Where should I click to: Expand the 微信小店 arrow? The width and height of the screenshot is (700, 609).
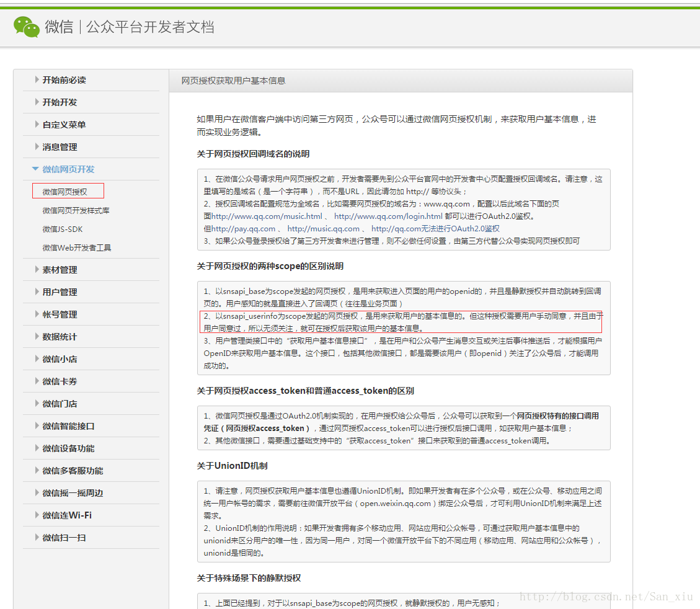[37, 358]
